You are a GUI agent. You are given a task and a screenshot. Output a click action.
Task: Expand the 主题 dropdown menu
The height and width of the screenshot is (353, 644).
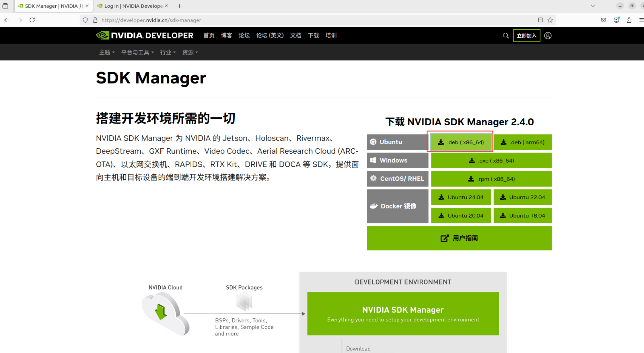pyautogui.click(x=107, y=52)
